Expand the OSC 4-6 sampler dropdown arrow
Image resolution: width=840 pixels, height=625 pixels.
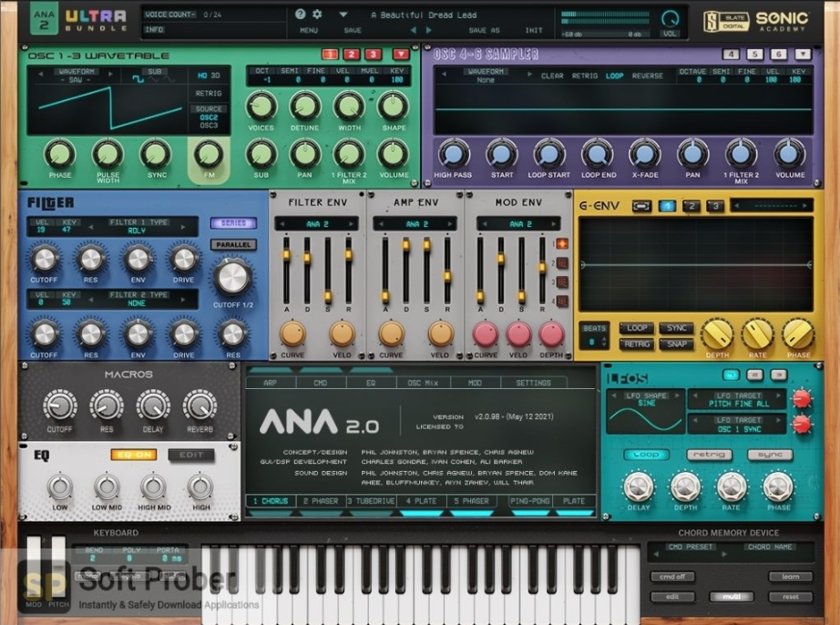pyautogui.click(x=803, y=54)
